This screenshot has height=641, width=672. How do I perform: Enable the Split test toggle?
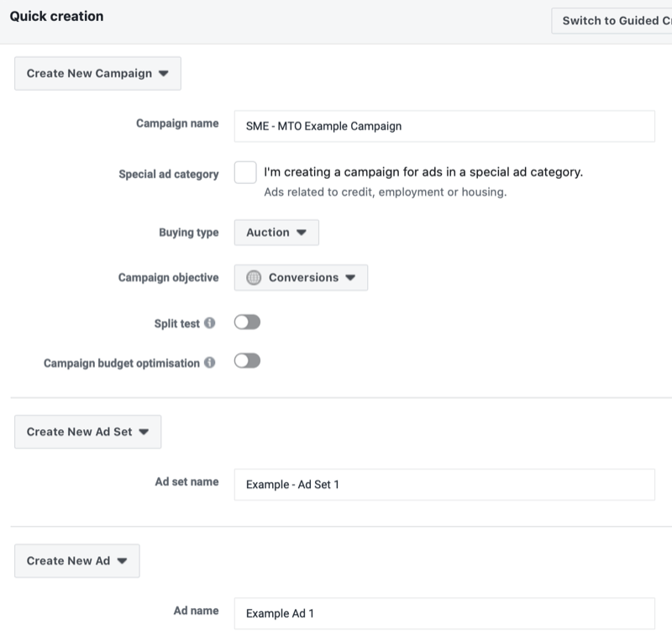pos(248,322)
